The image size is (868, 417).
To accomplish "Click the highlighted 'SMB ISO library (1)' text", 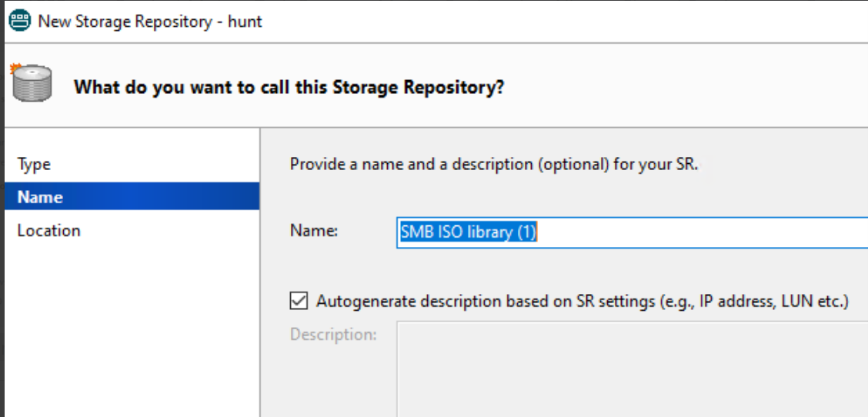I will point(468,232).
